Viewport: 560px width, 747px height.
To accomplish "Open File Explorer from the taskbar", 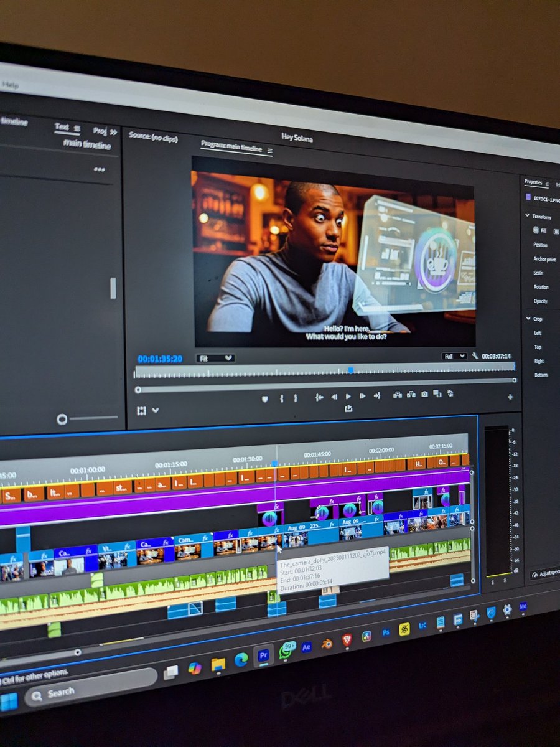I will [218, 664].
